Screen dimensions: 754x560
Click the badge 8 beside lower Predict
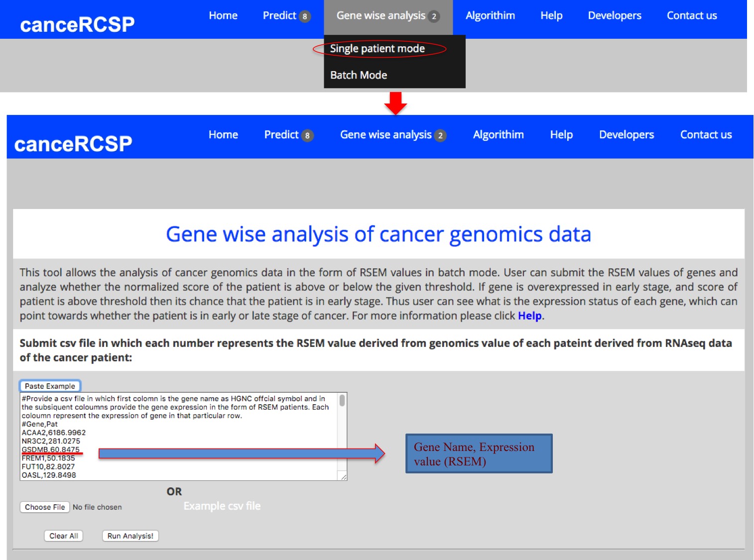tap(307, 135)
